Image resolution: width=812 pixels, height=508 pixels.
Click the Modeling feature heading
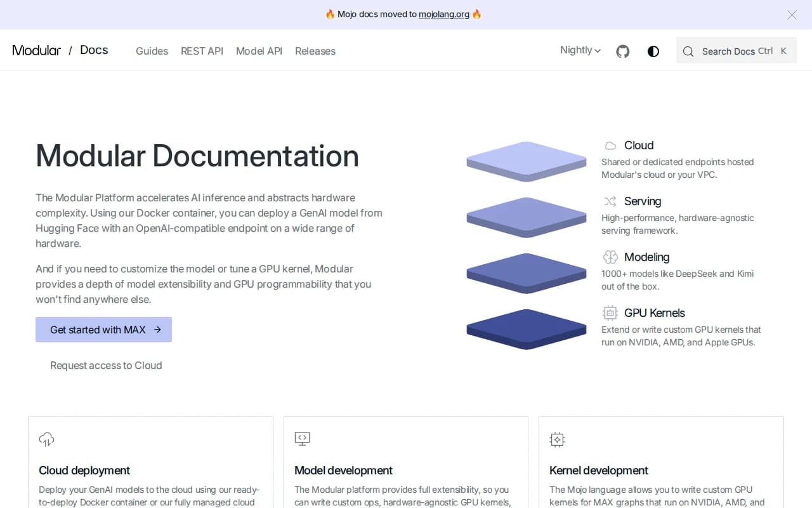647,257
